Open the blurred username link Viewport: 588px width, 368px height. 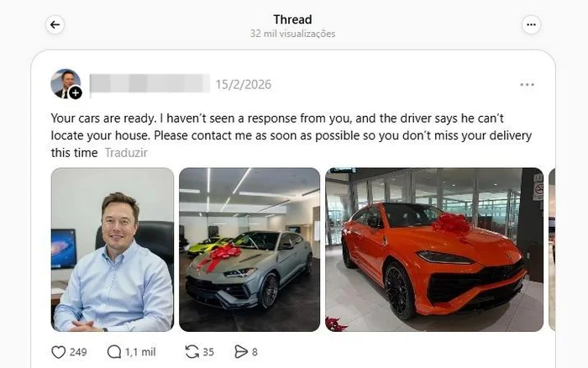pos(150,83)
